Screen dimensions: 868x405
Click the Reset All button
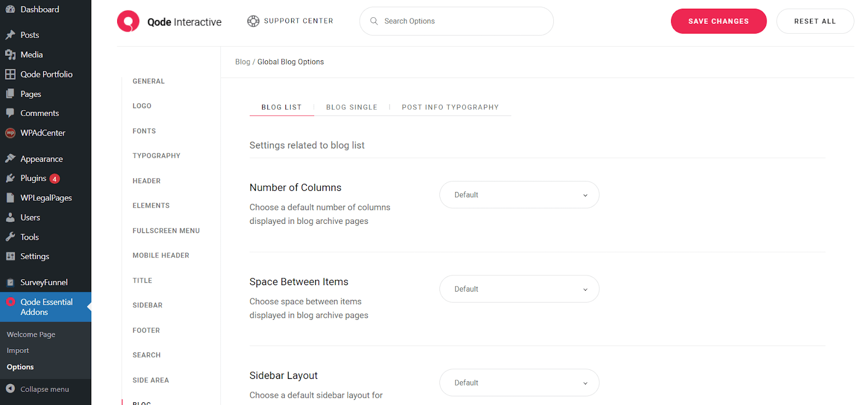click(815, 21)
